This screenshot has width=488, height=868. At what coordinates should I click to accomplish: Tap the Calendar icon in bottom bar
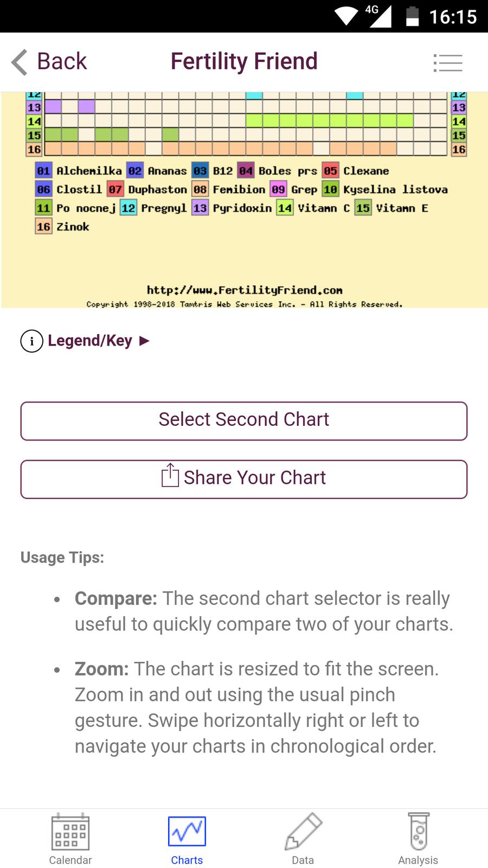pyautogui.click(x=70, y=831)
